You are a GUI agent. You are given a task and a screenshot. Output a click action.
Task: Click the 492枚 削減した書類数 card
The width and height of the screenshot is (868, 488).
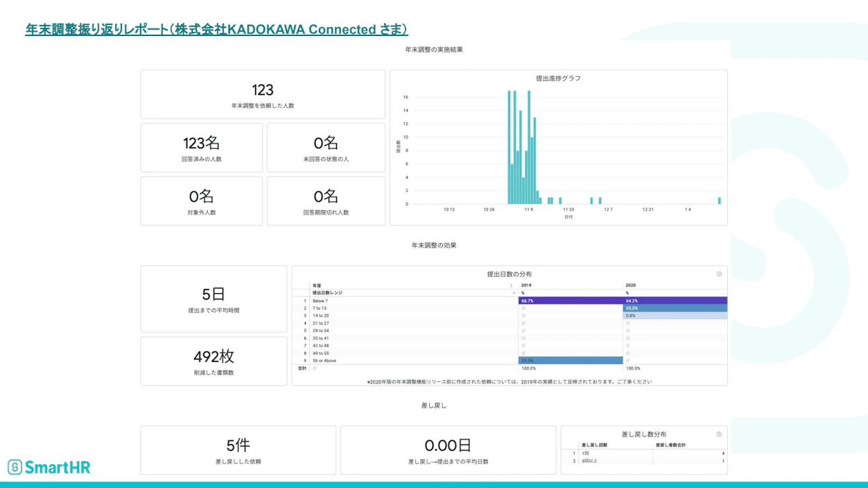pyautogui.click(x=213, y=360)
